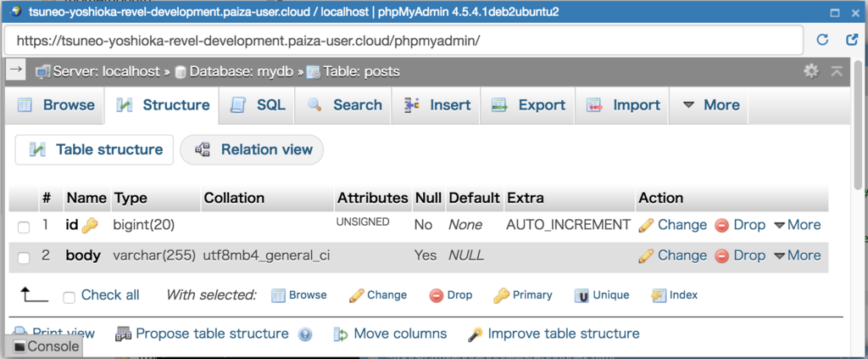
Task: Click With selected Index icon
Action: (659, 295)
